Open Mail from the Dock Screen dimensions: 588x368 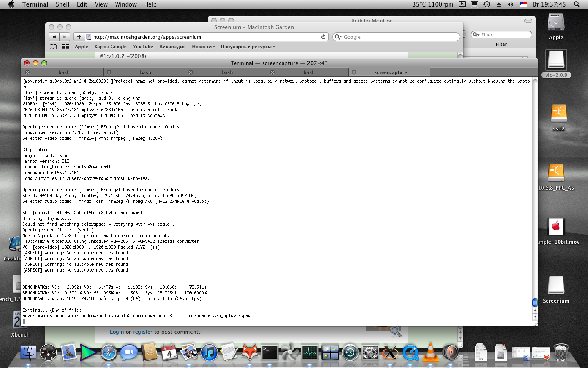point(69,352)
